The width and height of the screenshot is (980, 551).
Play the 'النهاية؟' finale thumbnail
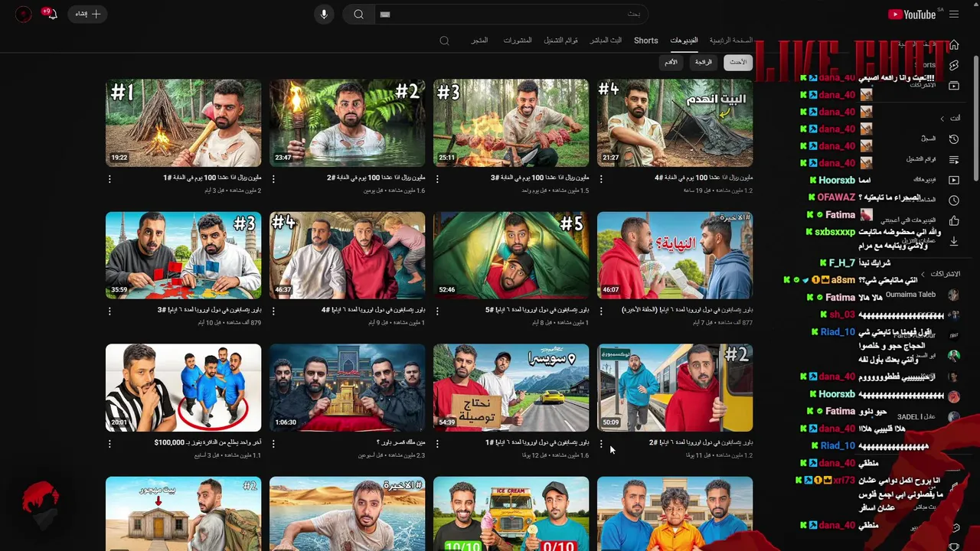(x=675, y=256)
